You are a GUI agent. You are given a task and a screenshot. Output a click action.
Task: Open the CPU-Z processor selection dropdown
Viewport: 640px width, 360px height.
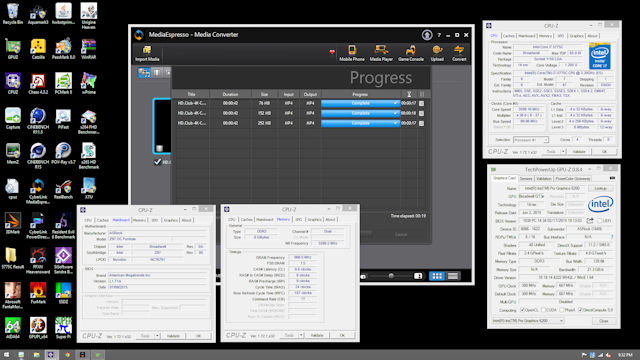tap(531, 140)
